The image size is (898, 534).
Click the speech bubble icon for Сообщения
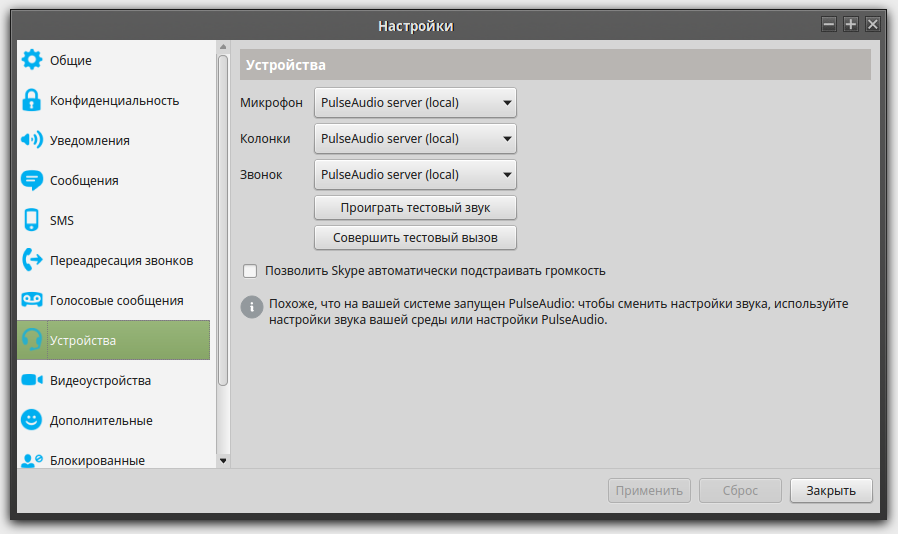coord(32,180)
